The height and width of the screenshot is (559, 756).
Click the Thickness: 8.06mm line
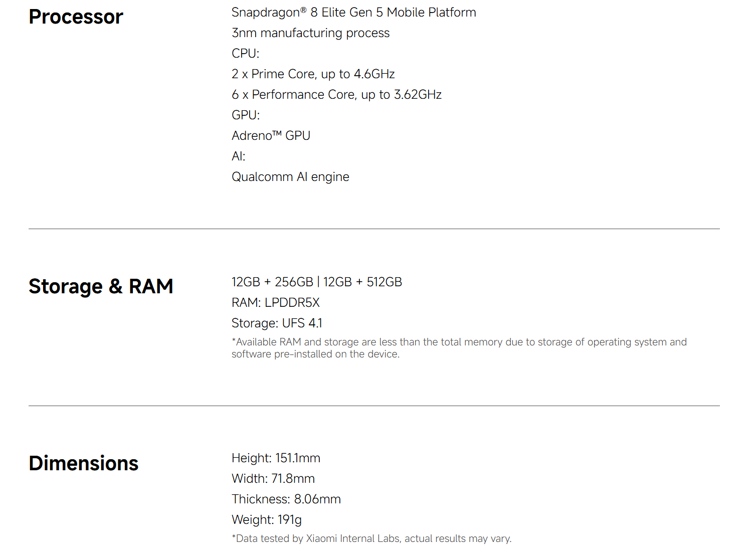(286, 499)
